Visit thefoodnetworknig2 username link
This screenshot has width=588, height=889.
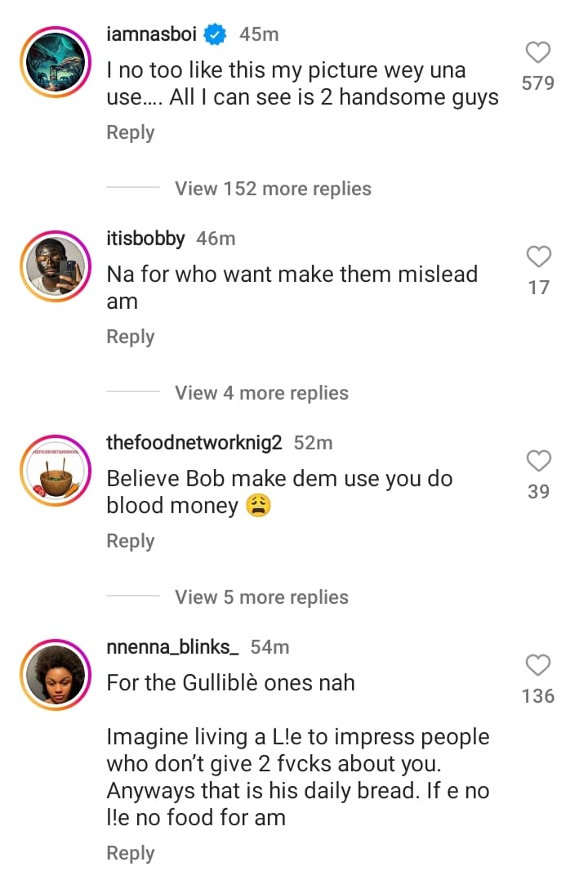[194, 443]
